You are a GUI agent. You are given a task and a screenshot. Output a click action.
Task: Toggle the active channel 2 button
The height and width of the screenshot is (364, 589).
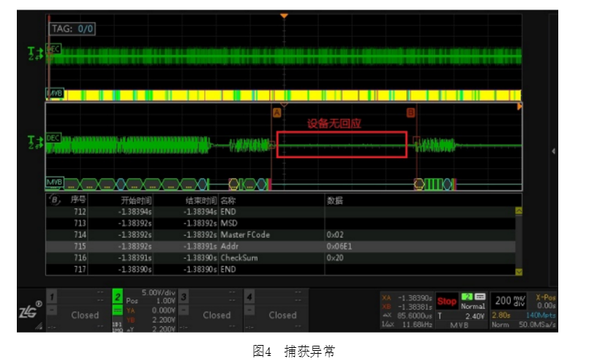[x=118, y=297]
